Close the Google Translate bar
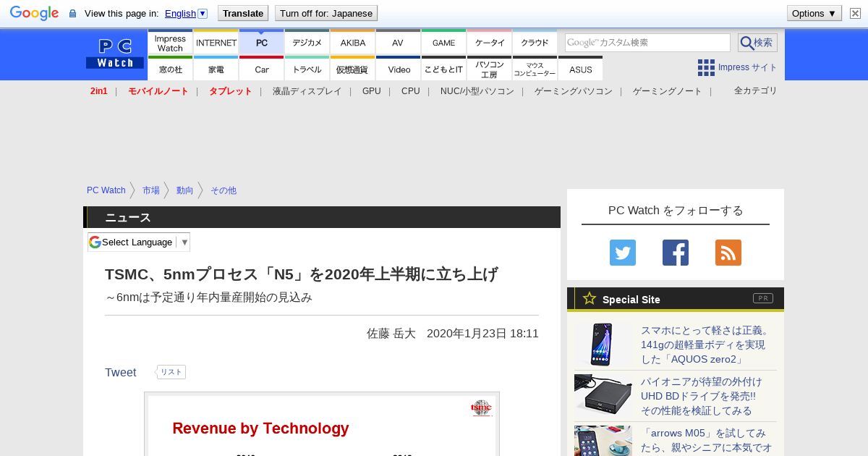Viewport: 868px width, 456px height. (x=855, y=13)
